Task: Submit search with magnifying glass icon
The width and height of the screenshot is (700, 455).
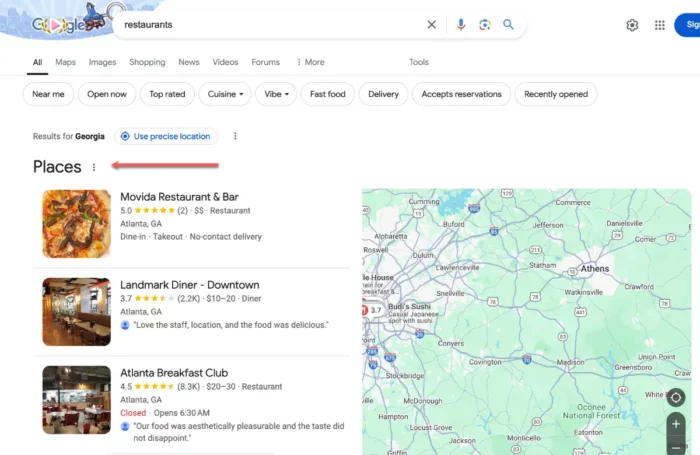Action: 508,25
